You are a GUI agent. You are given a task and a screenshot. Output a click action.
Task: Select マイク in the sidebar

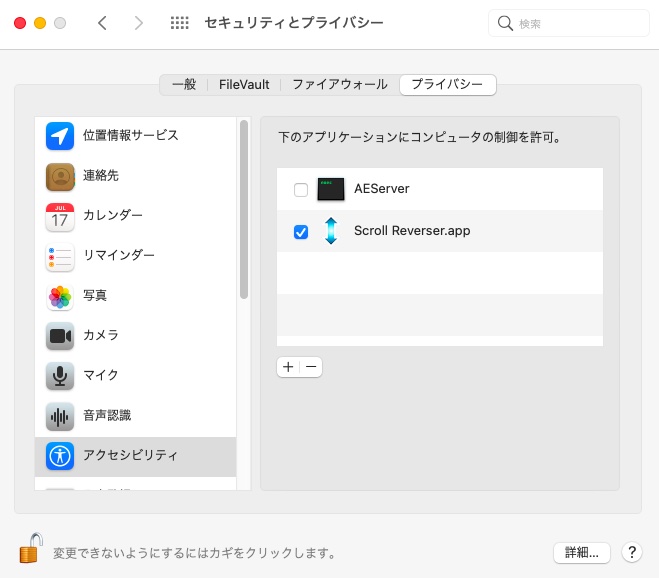[135, 376]
